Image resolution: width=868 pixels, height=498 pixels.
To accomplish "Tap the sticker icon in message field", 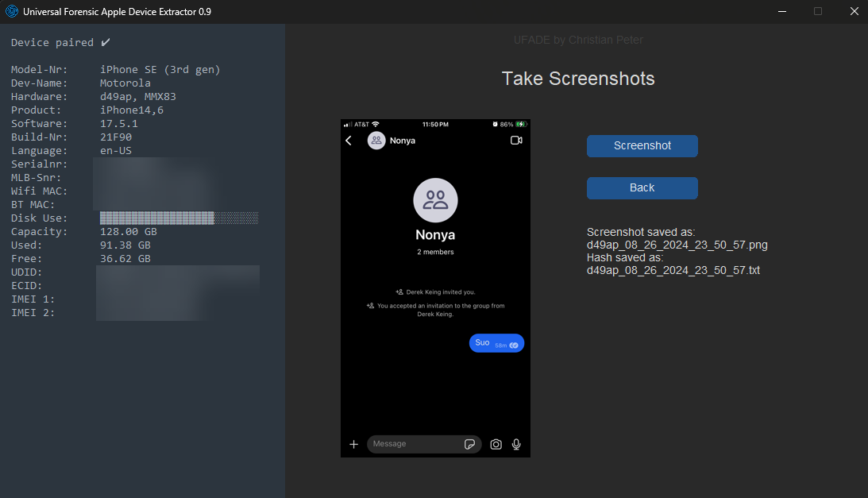I will tap(469, 444).
